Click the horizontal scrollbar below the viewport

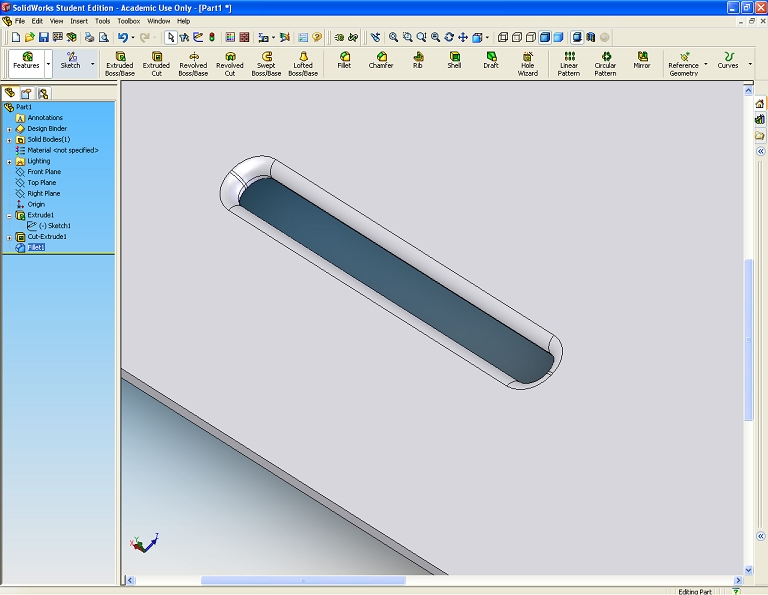pyautogui.click(x=302, y=580)
